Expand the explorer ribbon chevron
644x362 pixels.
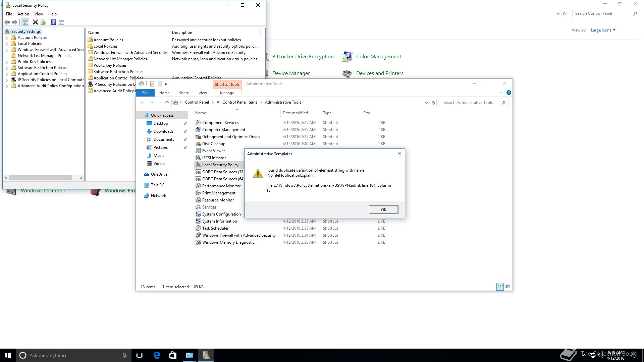[x=501, y=93]
